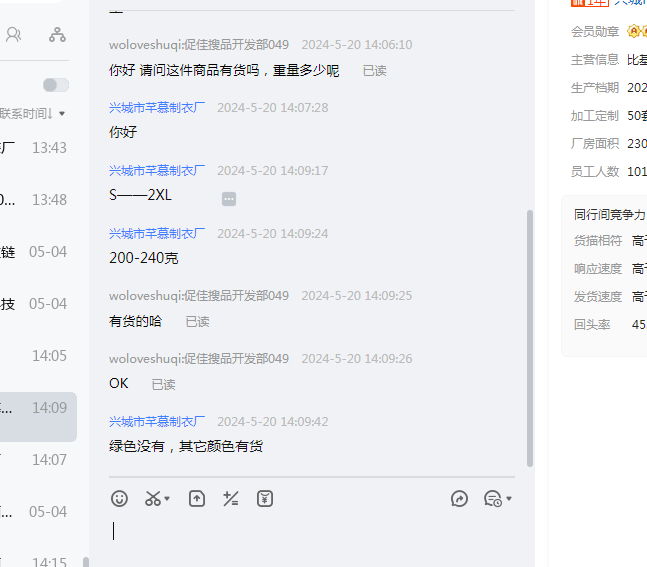Open the contacts people icon
Viewport: 647px width, 567px height.
14,35
